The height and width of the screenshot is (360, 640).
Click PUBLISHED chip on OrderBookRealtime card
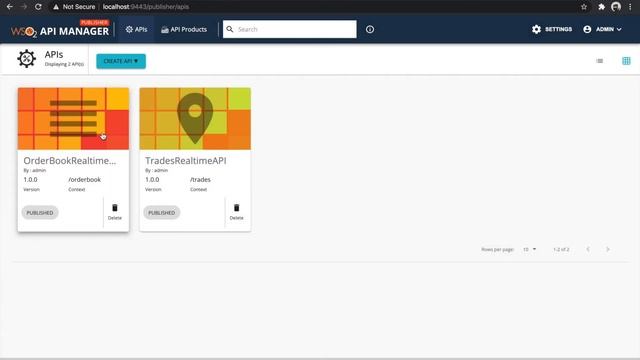point(40,213)
